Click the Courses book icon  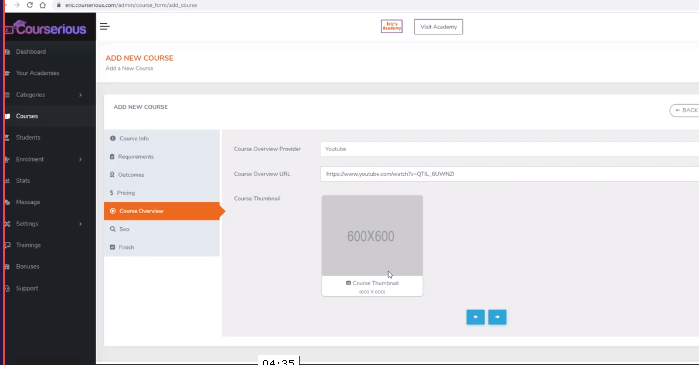(x=7, y=116)
